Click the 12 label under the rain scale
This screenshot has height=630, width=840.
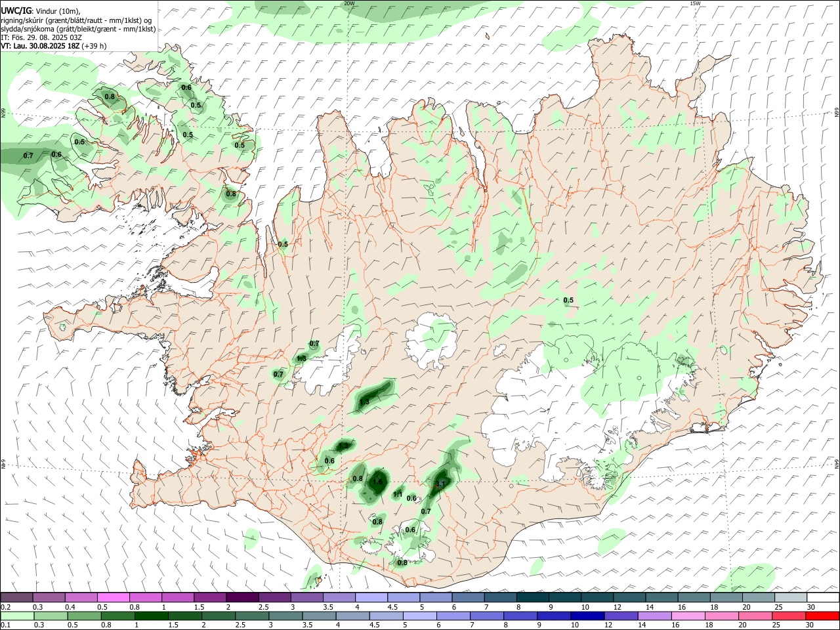tap(607, 625)
